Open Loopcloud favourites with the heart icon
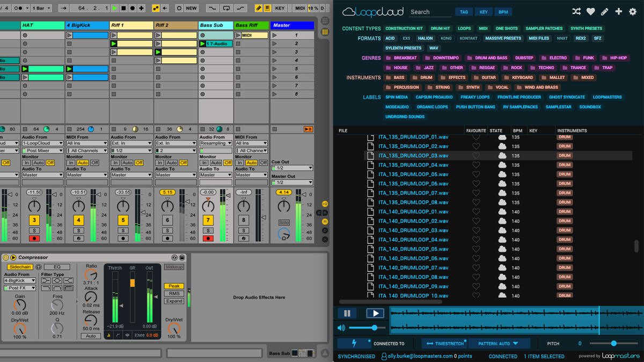This screenshot has width=644, height=362. point(590,12)
